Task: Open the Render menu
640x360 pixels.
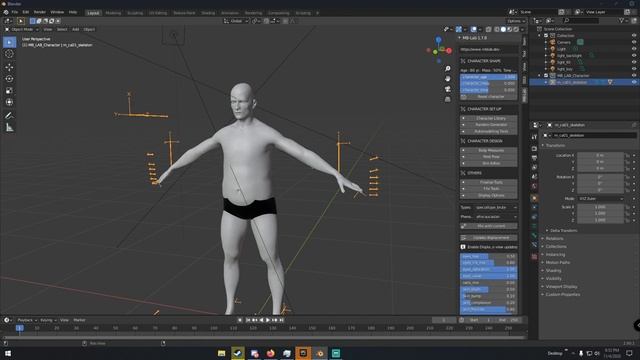Action: 40,12
